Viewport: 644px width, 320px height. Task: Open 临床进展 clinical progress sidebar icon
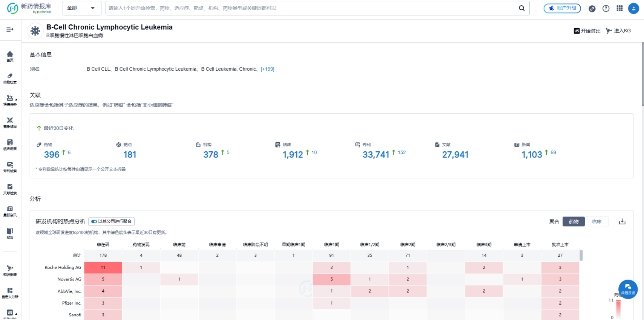[x=10, y=145]
